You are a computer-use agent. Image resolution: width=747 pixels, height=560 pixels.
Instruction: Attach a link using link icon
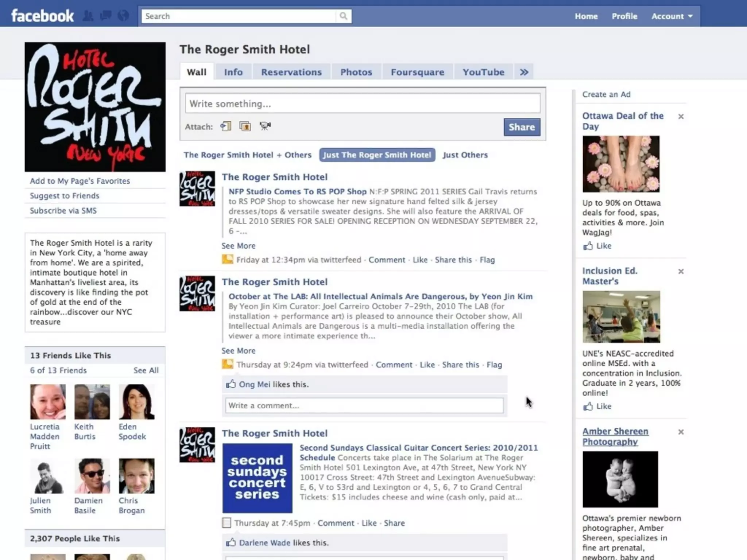tap(226, 127)
